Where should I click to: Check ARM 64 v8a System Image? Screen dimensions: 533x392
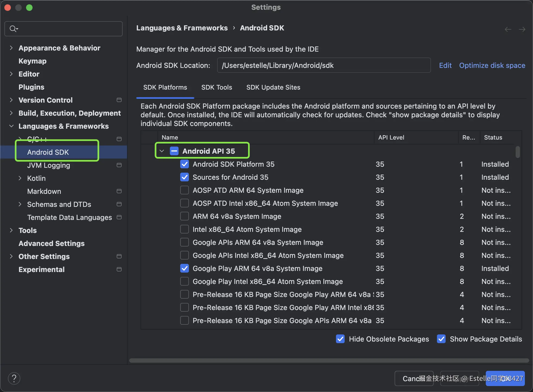click(185, 216)
